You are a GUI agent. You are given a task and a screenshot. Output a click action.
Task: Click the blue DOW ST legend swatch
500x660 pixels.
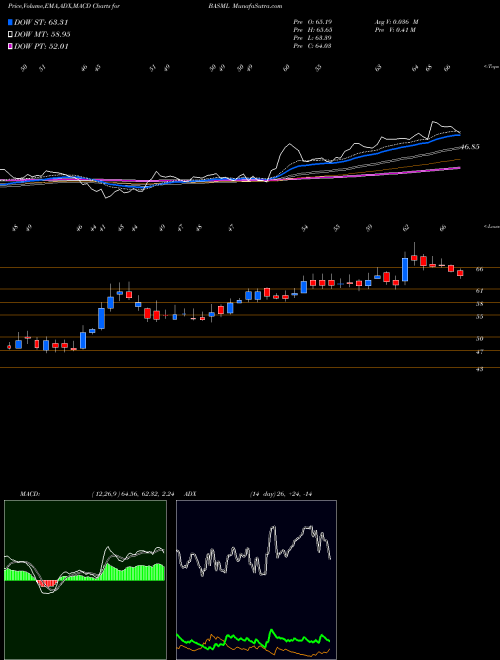click(x=10, y=22)
